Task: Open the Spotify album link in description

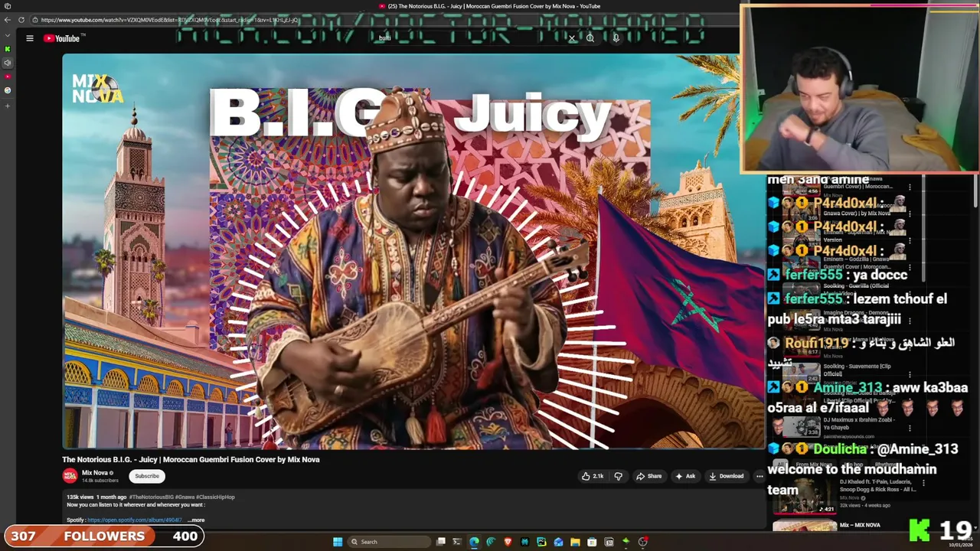Action: [135, 520]
